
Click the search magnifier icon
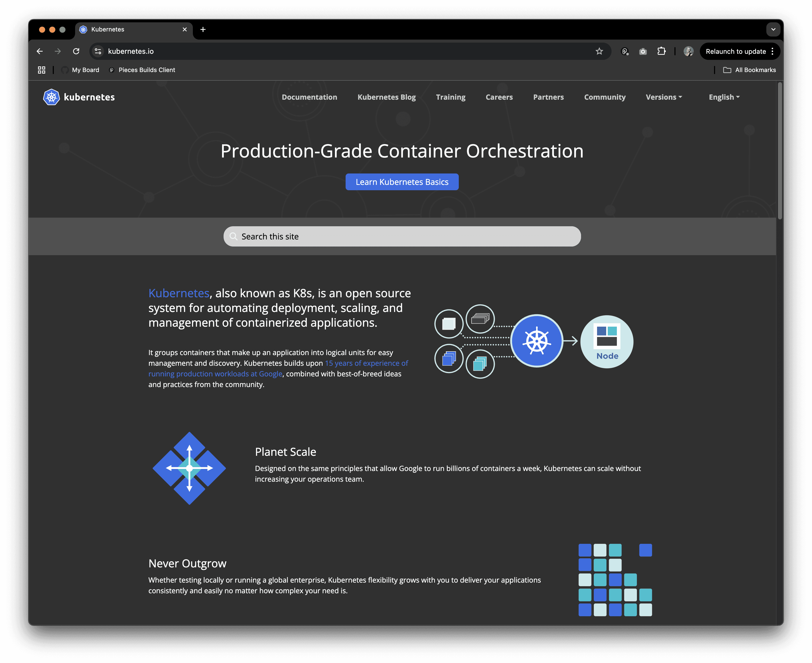[x=233, y=236]
